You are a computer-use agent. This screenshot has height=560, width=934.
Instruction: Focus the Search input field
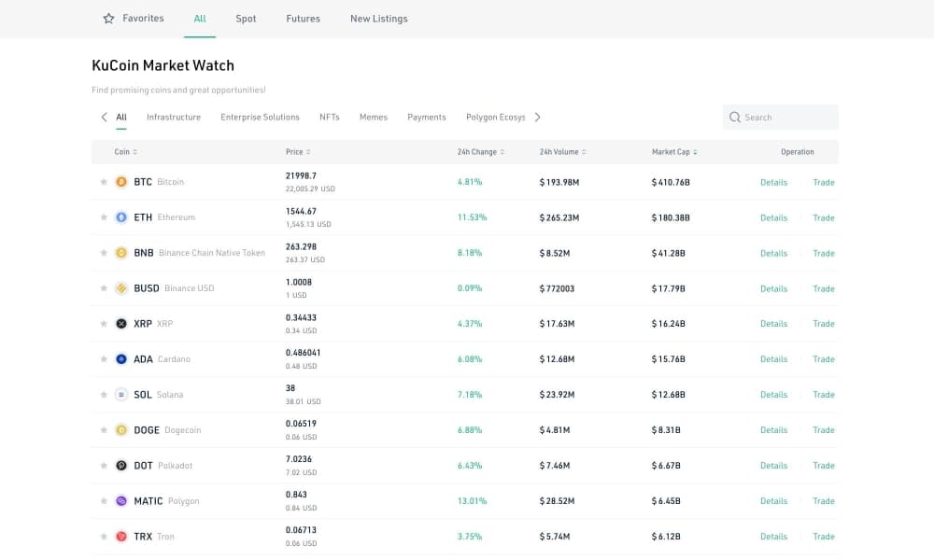[x=780, y=118]
